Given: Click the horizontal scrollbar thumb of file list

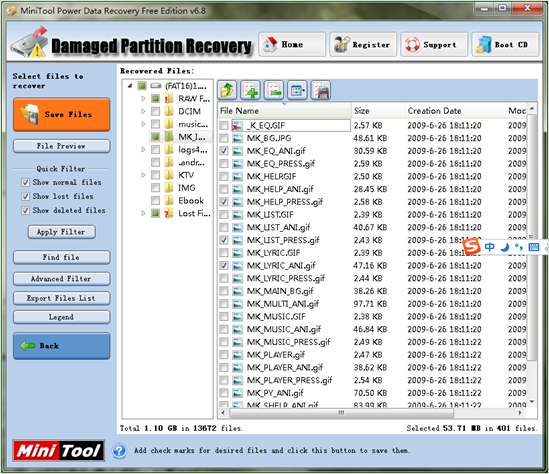Looking at the screenshot, I should (341, 413).
